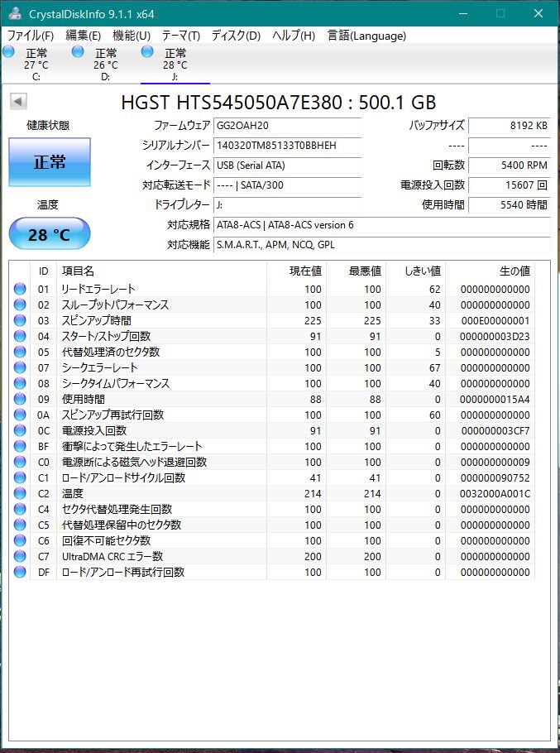The height and width of the screenshot is (753, 560).
Task: Click the interface field USB (Serial ATA)
Action: point(287,165)
